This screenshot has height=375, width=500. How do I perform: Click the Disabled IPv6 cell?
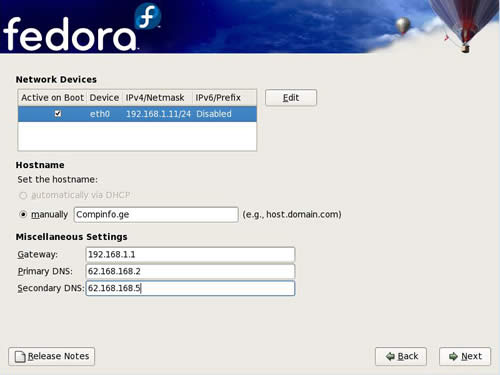point(214,114)
